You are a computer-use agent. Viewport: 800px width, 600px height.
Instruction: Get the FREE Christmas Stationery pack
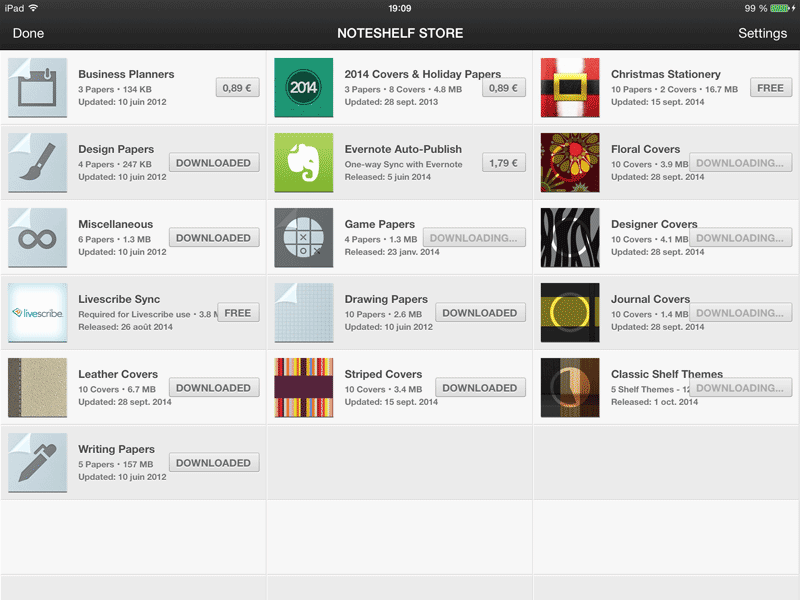point(770,88)
